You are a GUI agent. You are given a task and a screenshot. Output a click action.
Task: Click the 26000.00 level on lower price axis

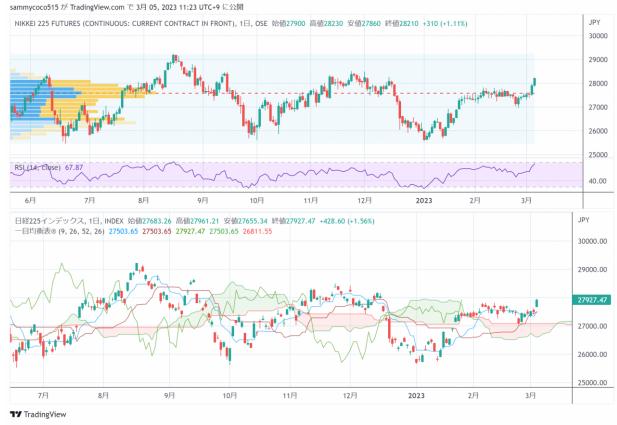(592, 354)
